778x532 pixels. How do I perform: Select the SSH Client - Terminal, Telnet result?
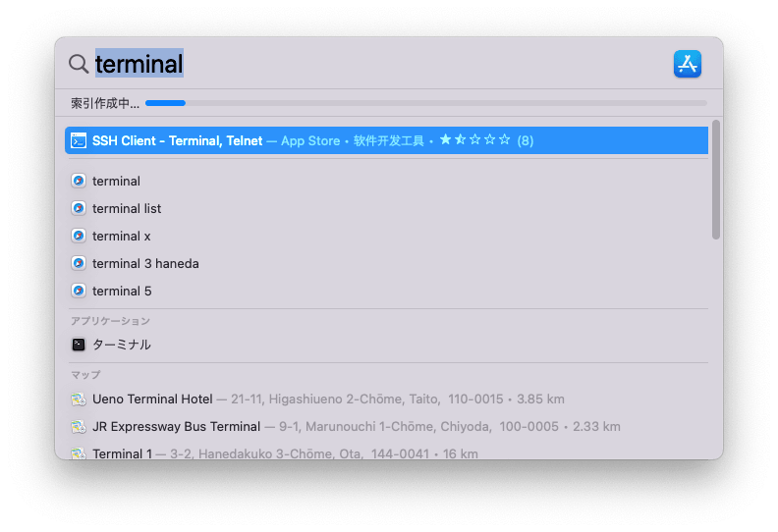click(386, 140)
